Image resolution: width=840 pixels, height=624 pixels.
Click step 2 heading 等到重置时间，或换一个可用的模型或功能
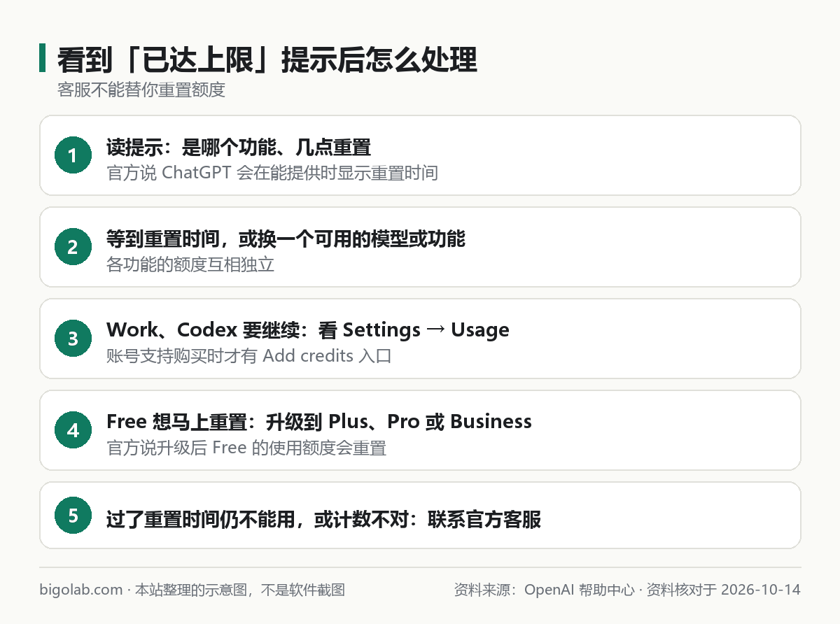coord(286,239)
